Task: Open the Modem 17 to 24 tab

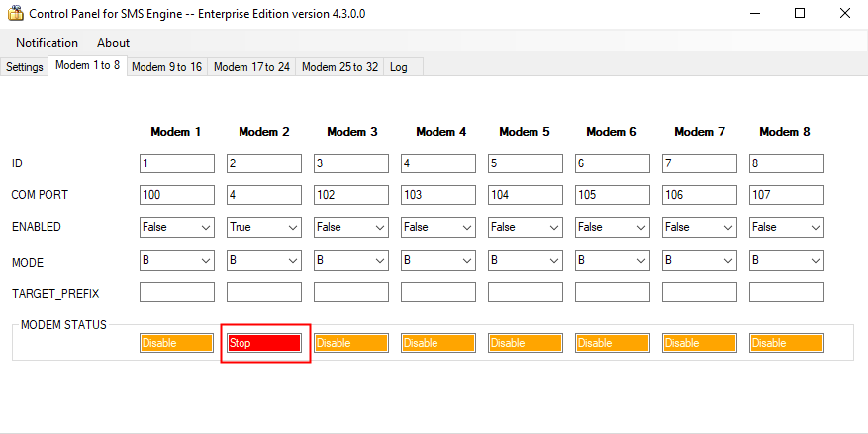Action: pos(251,67)
